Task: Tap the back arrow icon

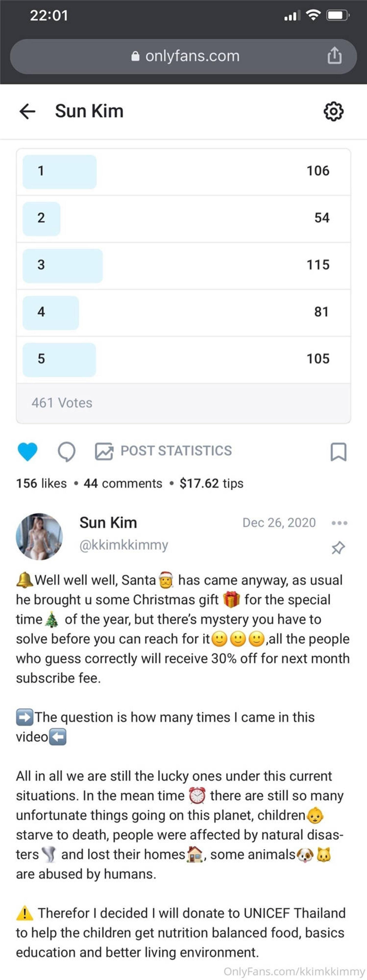Action: pos(27,112)
